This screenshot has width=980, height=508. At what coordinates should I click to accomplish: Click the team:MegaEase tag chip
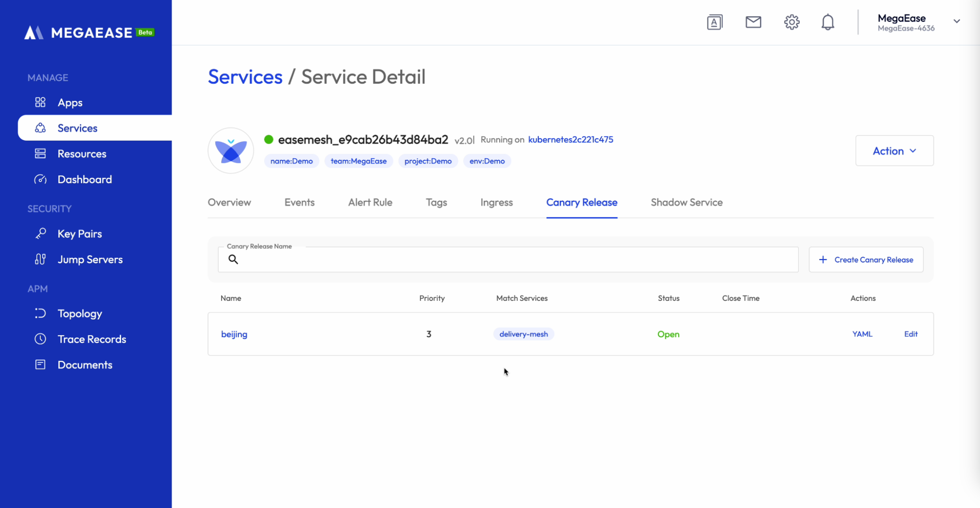point(358,161)
